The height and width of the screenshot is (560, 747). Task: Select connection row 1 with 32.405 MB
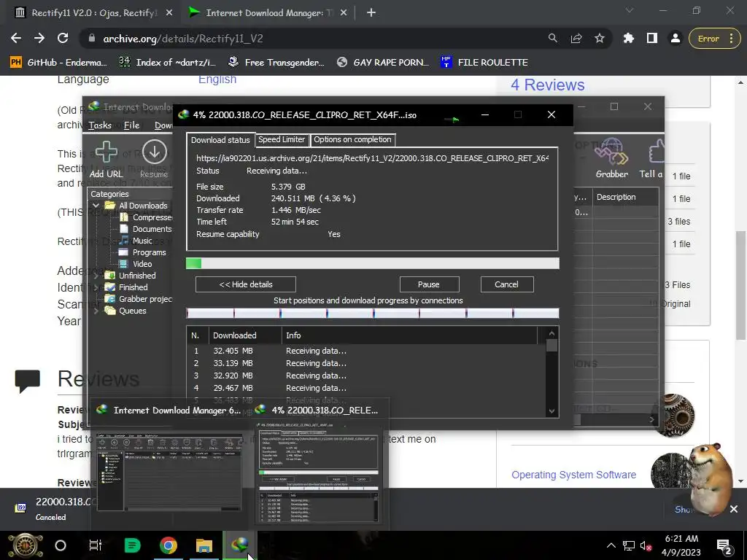[366, 351]
